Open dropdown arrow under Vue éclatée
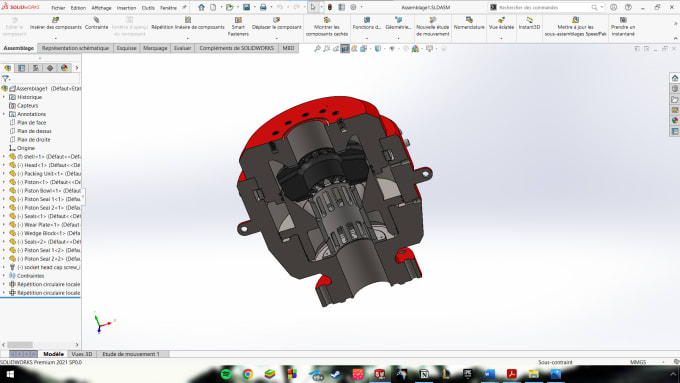 click(501, 38)
